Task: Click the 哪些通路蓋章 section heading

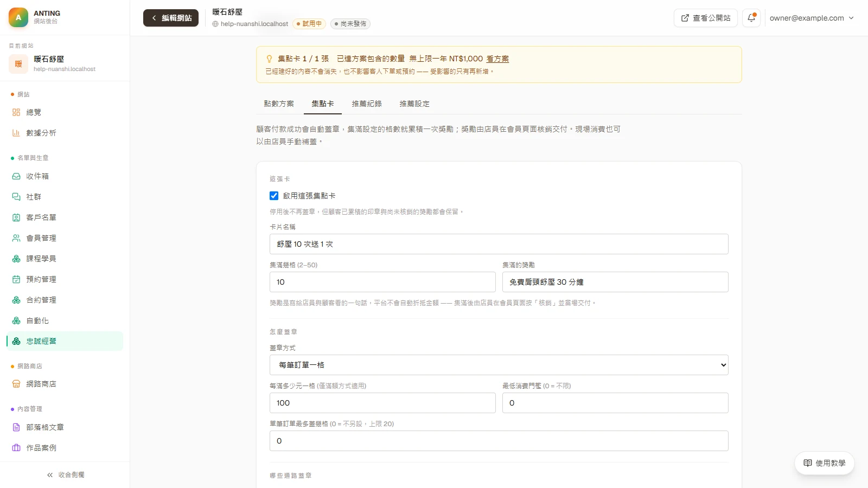Action: (x=291, y=476)
